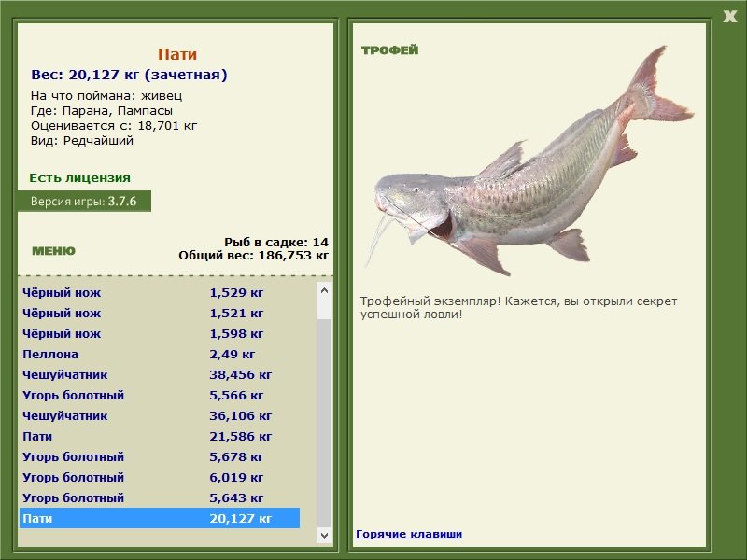
Task: Click the Общий вес: 186,753 кг total
Action: pyautogui.click(x=253, y=255)
